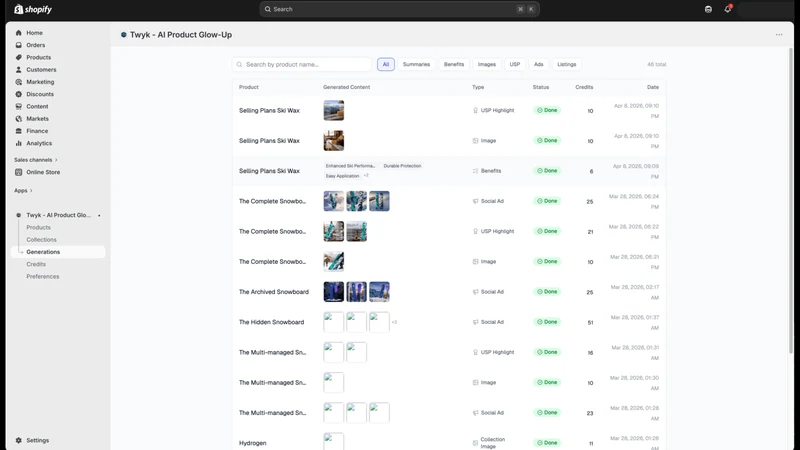800x450 pixels.
Task: Click the Enhanced Ski Performance tag
Action: [351, 166]
